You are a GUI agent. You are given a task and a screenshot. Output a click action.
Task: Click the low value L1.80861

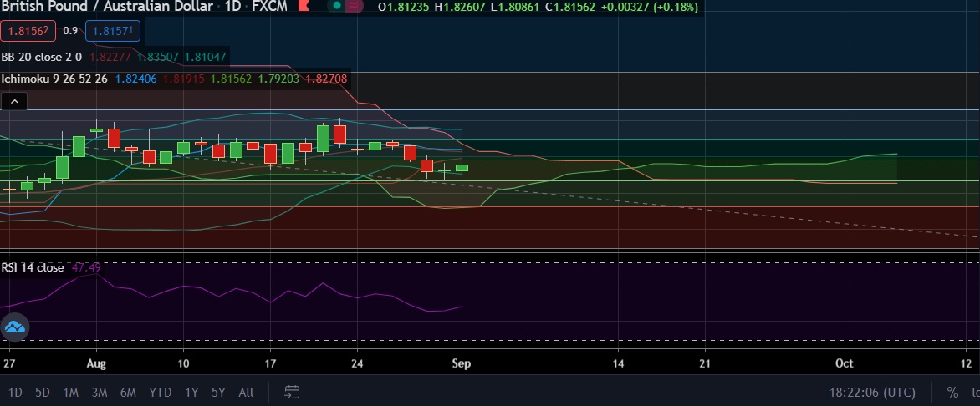click(x=515, y=7)
